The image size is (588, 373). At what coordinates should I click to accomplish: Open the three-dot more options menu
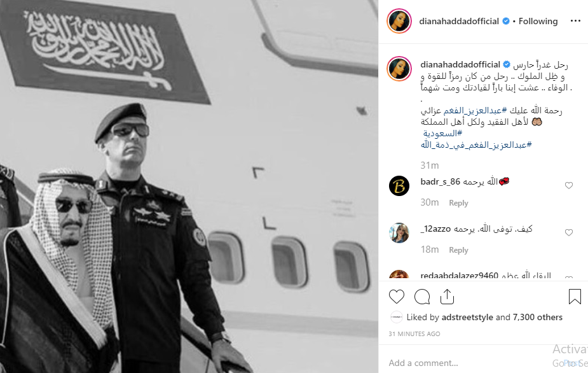575,21
